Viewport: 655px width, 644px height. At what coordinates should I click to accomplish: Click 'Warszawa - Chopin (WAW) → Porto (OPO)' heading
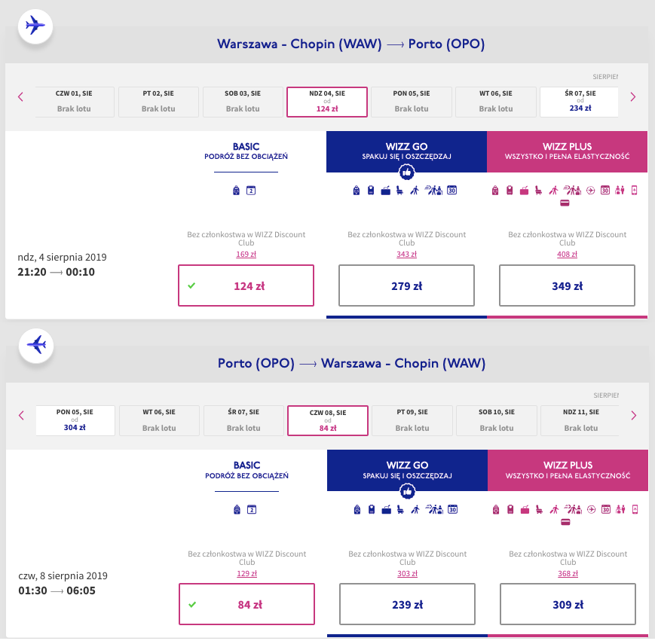click(351, 44)
